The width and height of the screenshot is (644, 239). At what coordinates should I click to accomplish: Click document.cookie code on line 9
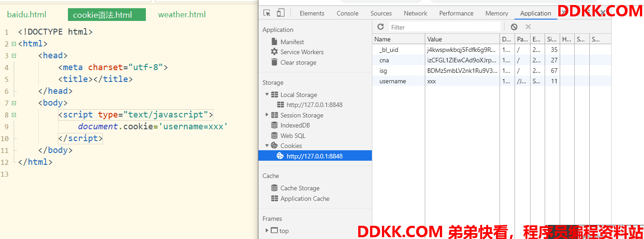pos(153,127)
